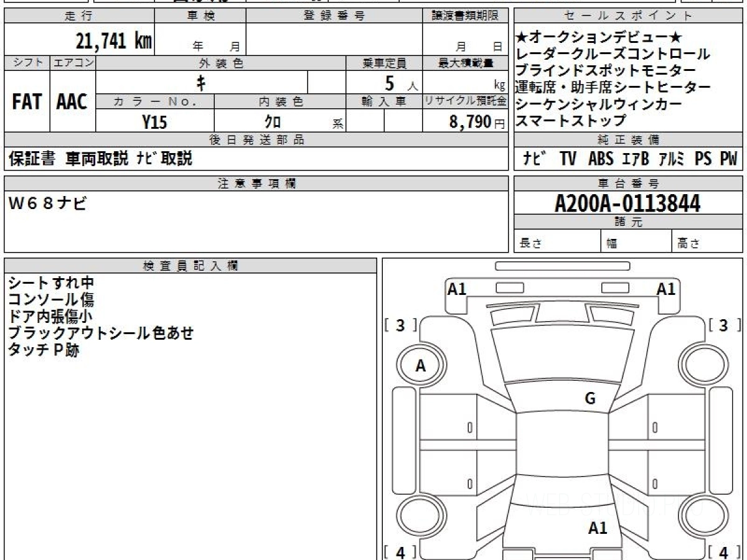Click the 乗車定員 header cell

tap(384, 63)
